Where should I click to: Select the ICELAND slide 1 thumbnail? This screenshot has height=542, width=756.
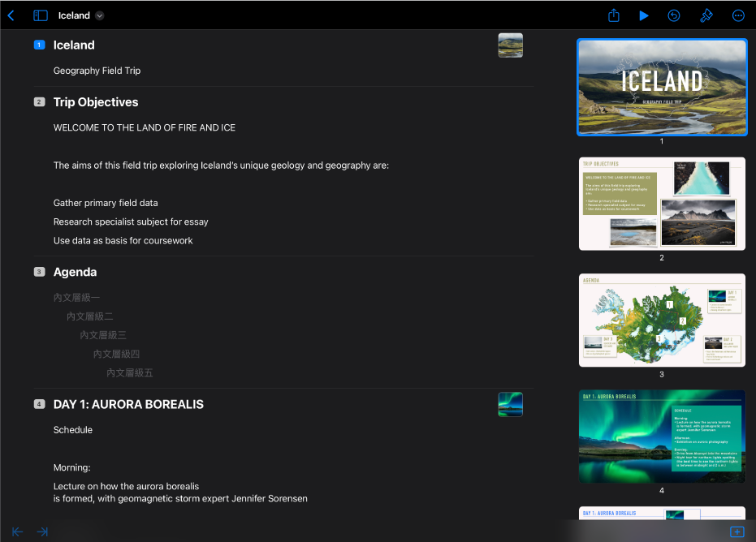[662, 87]
